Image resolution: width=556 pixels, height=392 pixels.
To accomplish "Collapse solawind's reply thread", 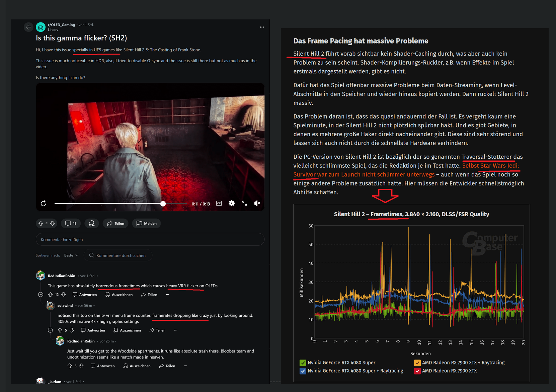I will point(51,330).
